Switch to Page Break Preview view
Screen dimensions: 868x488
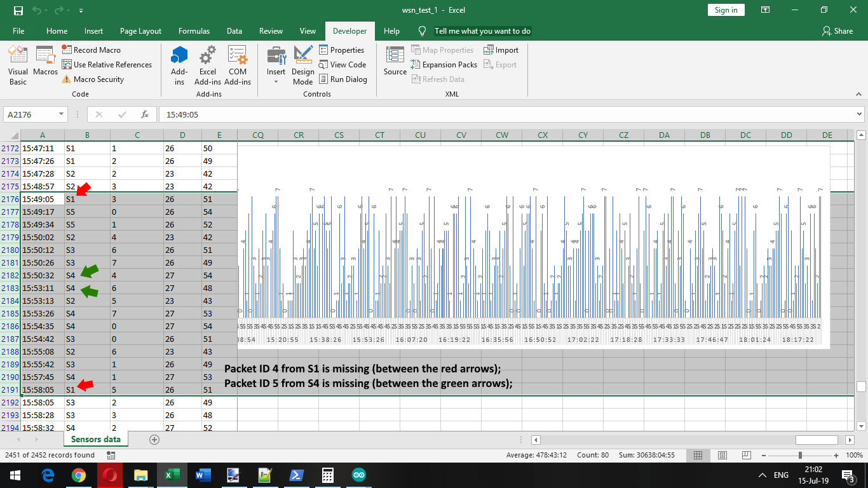pyautogui.click(x=747, y=455)
